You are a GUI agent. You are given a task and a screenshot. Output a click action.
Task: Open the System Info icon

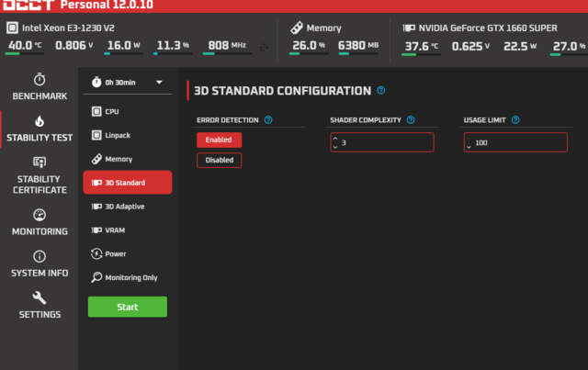(x=39, y=257)
